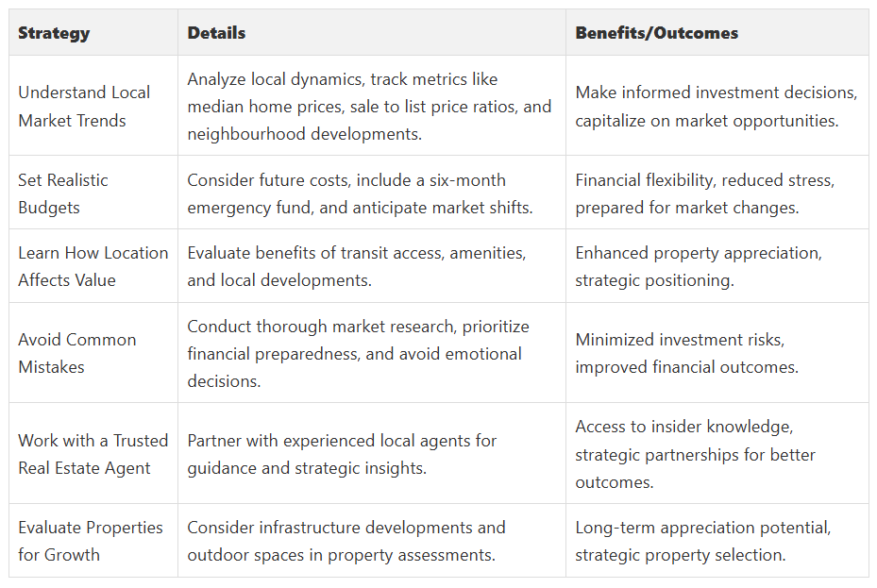The height and width of the screenshot is (588, 877).
Task: Click the Minimized investment risks cell
Action: [686, 353]
